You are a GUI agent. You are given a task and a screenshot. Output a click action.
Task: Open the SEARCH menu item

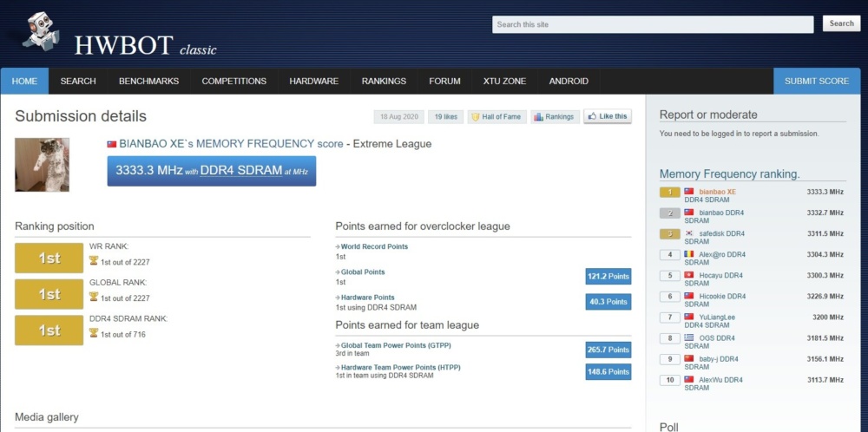click(x=78, y=82)
